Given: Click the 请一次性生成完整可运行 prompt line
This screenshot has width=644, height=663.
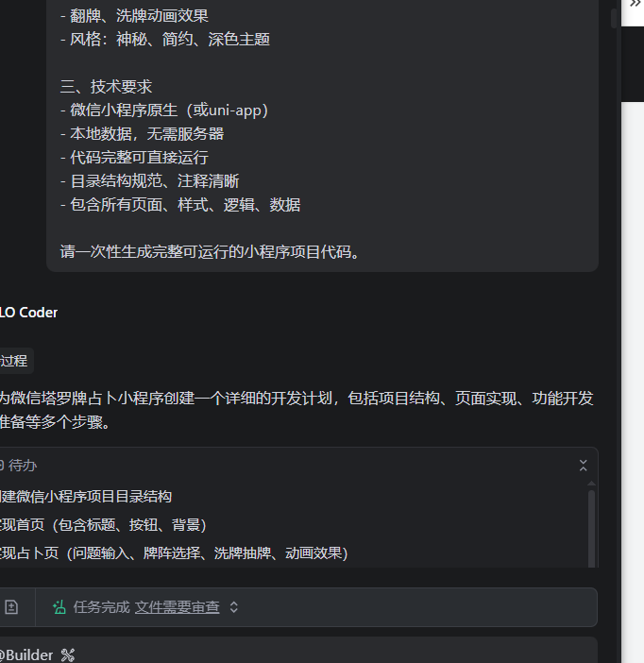Looking at the screenshot, I should pos(210,252).
